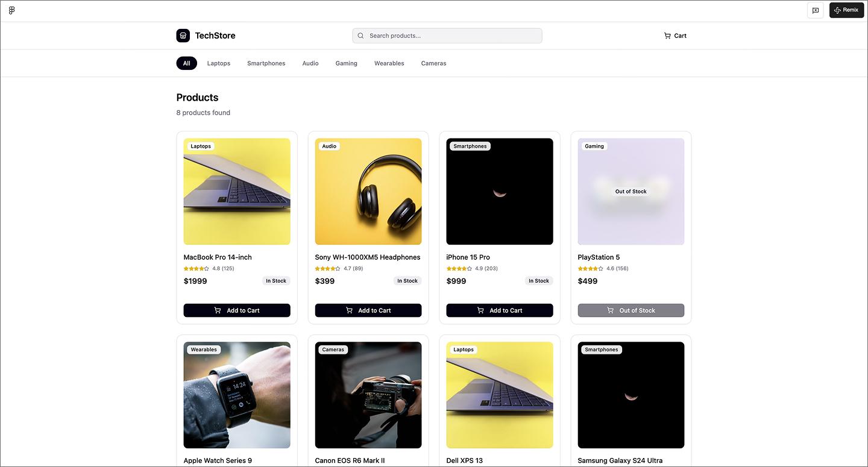This screenshot has width=868, height=467.
Task: Click the Laptops badge on Dell XPS card
Action: [x=464, y=350]
